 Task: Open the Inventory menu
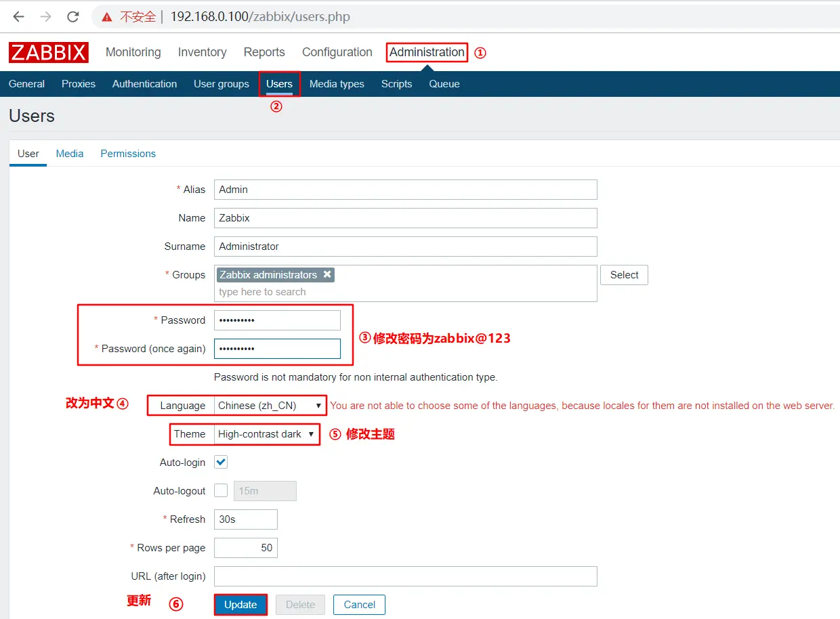coord(202,52)
